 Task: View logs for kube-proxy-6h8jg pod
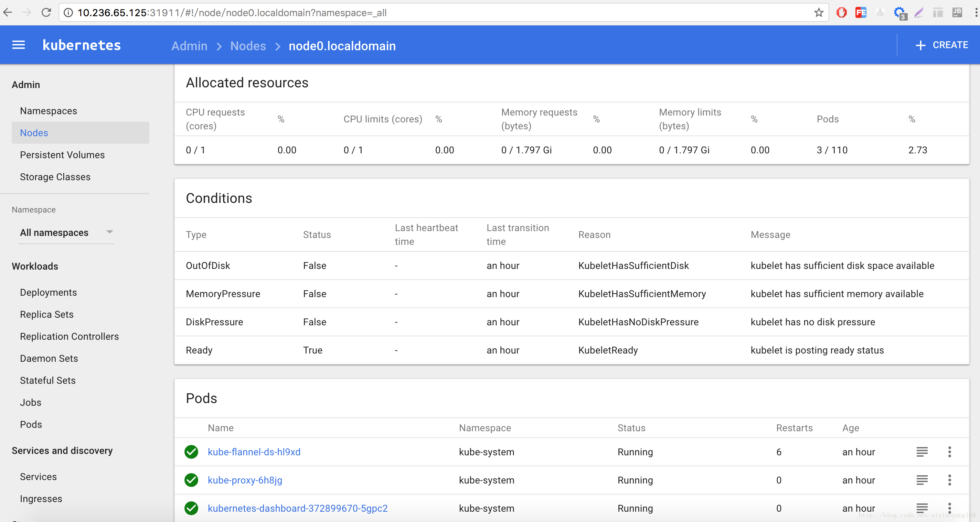922,480
